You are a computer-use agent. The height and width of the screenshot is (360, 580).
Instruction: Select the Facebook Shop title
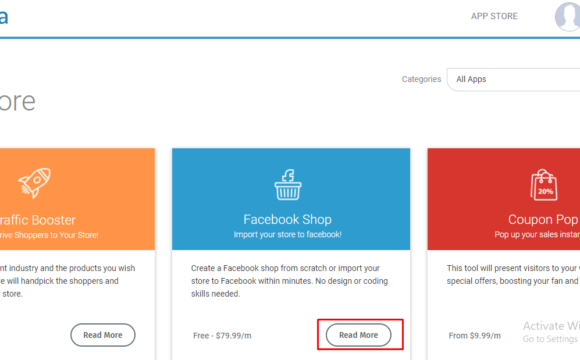(x=287, y=219)
